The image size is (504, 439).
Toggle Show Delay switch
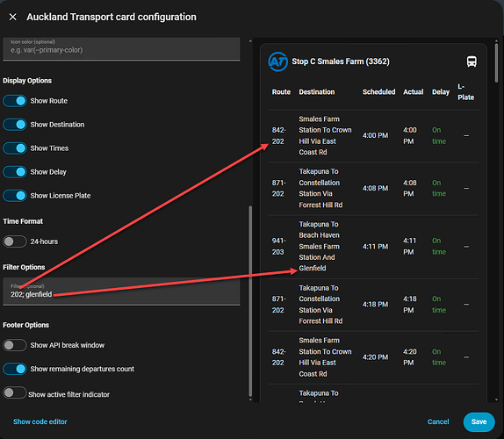(x=15, y=172)
